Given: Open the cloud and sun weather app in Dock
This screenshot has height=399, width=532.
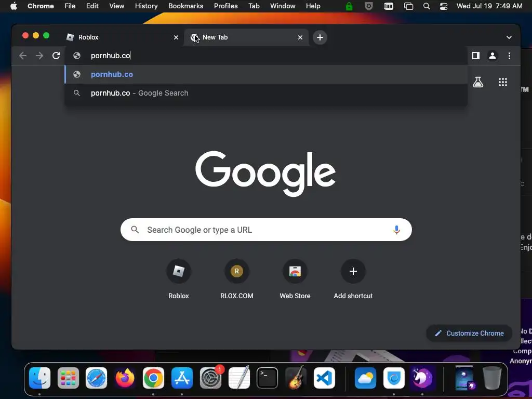Looking at the screenshot, I should 365,378.
